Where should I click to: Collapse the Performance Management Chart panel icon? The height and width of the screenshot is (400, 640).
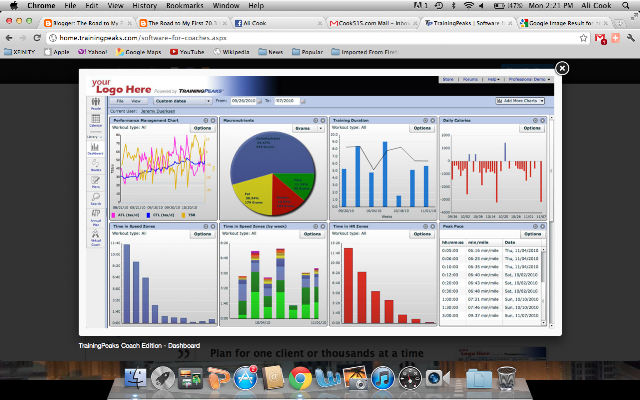(206, 120)
